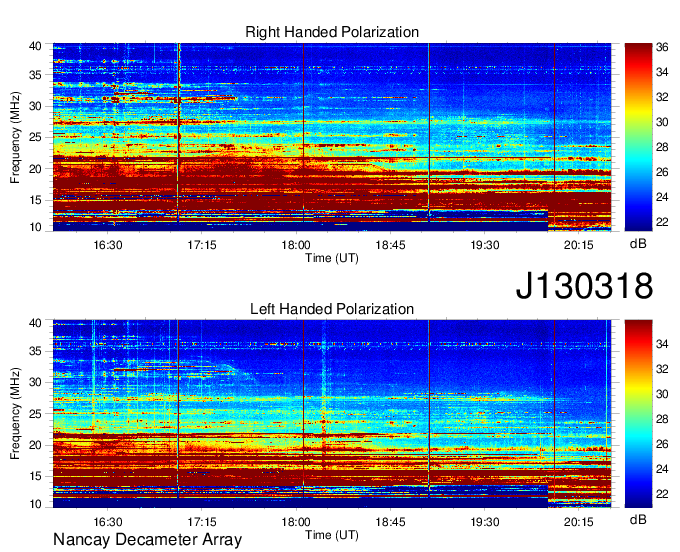Click the 35 frequency tick of Right Handed plot
Viewport: 680px width, 552px height.
[35, 75]
